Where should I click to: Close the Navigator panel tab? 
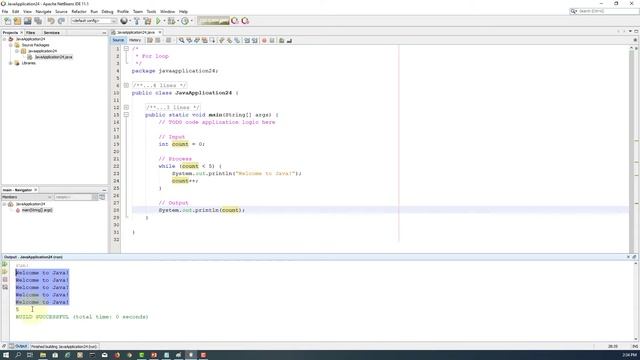(x=36, y=190)
